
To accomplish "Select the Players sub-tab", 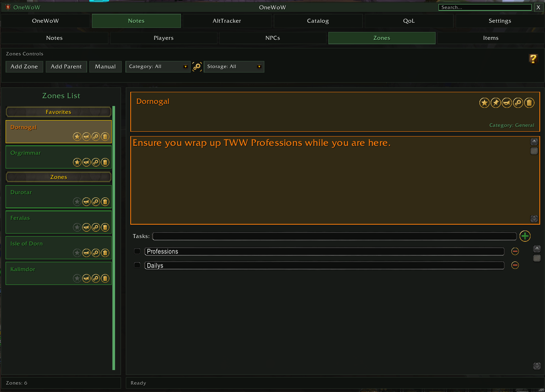I will point(163,38).
